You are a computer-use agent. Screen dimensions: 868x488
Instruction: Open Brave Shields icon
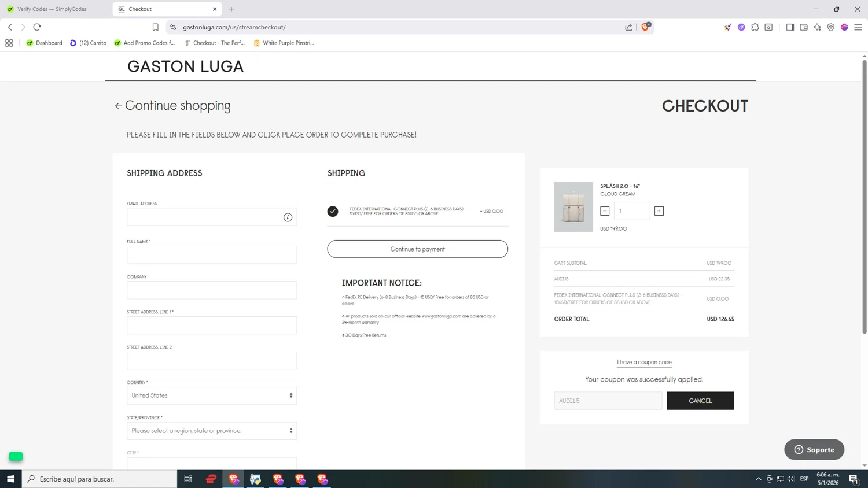[645, 27]
